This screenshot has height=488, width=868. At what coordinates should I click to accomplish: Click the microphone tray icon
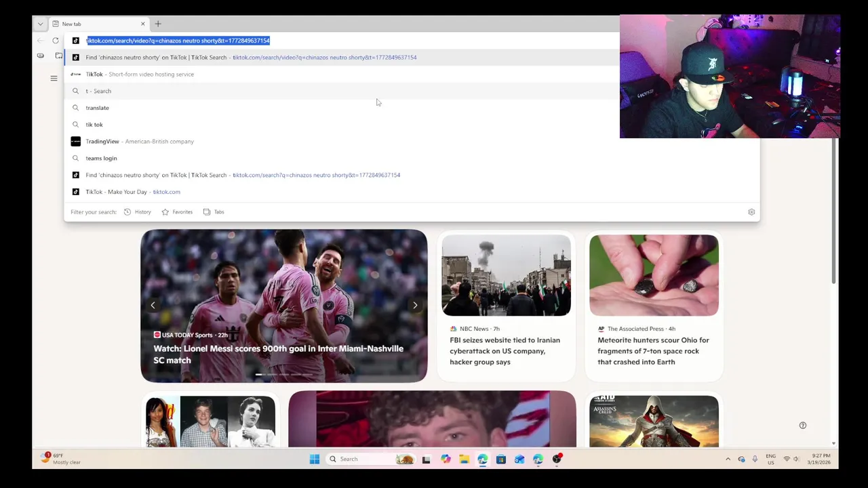[755, 459]
